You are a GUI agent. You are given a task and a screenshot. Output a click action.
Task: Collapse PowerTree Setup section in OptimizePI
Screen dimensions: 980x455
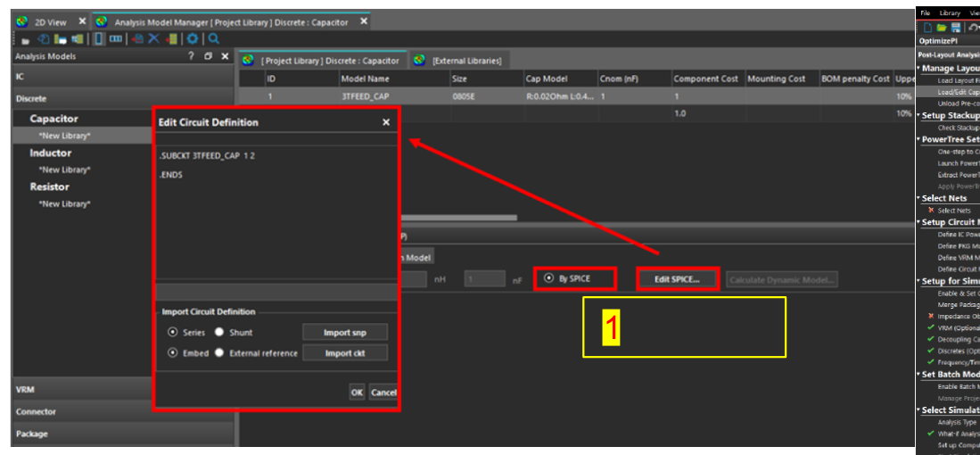point(918,139)
